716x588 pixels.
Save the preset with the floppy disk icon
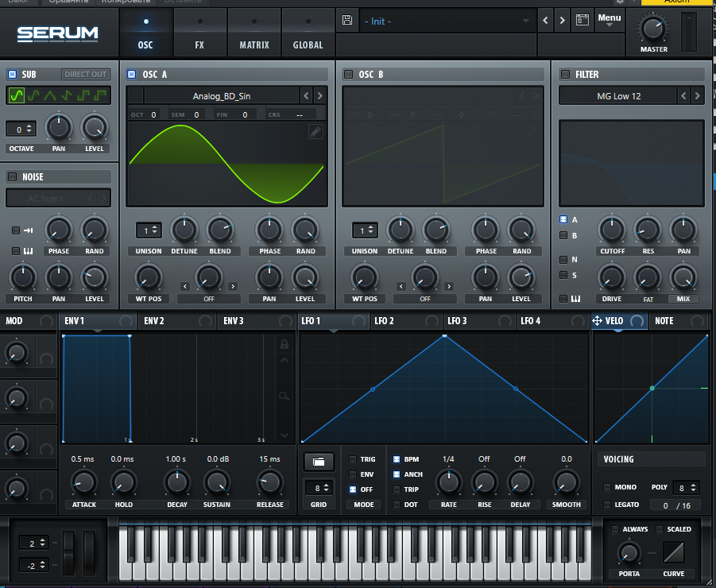347,20
